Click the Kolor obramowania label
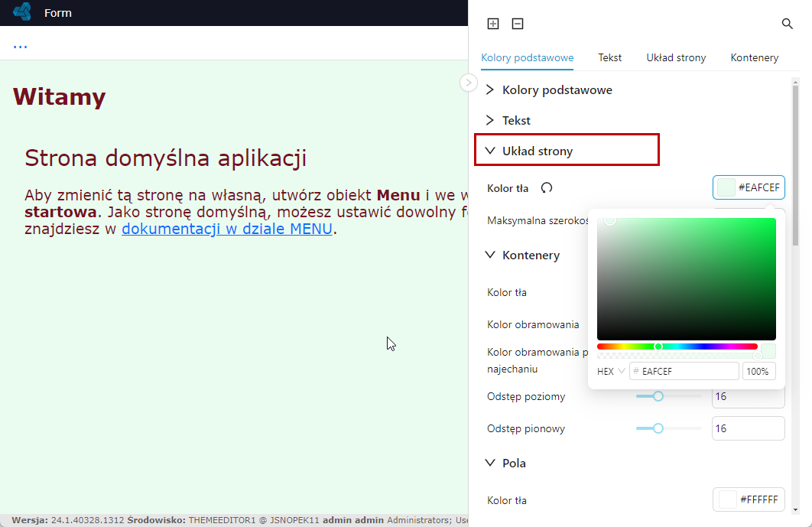Viewport: 812px width, 527px height. [x=533, y=325]
